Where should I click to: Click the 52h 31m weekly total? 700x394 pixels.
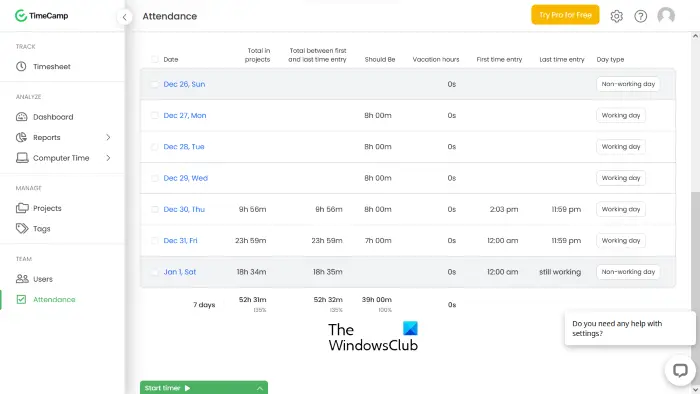252,299
